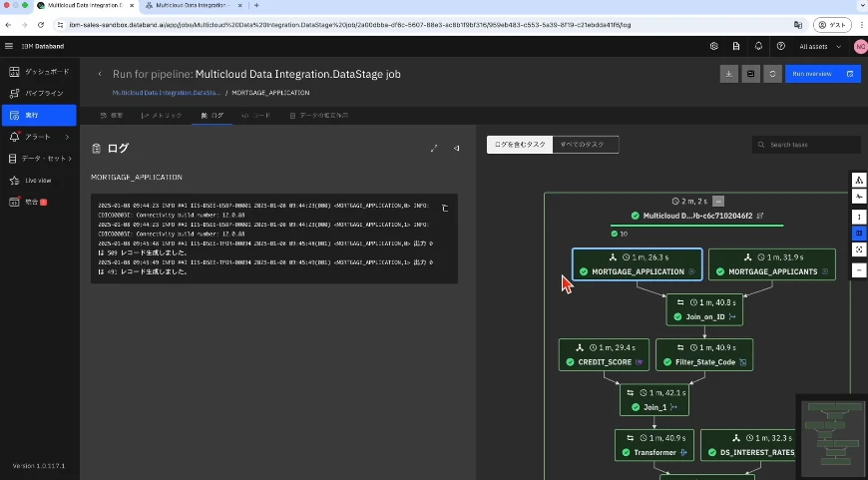Click Chrome translate icon in address bar
The height and width of the screenshot is (480, 868).
coord(798,25)
